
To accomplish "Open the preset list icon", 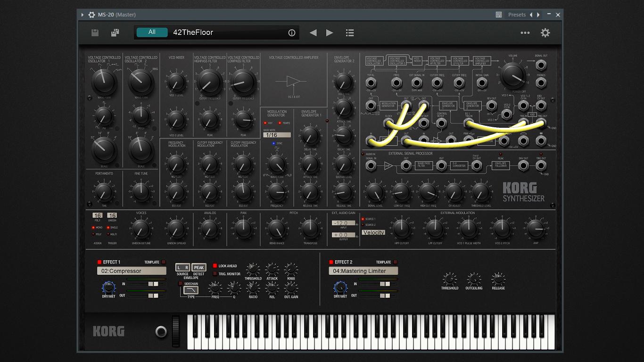I will (350, 33).
